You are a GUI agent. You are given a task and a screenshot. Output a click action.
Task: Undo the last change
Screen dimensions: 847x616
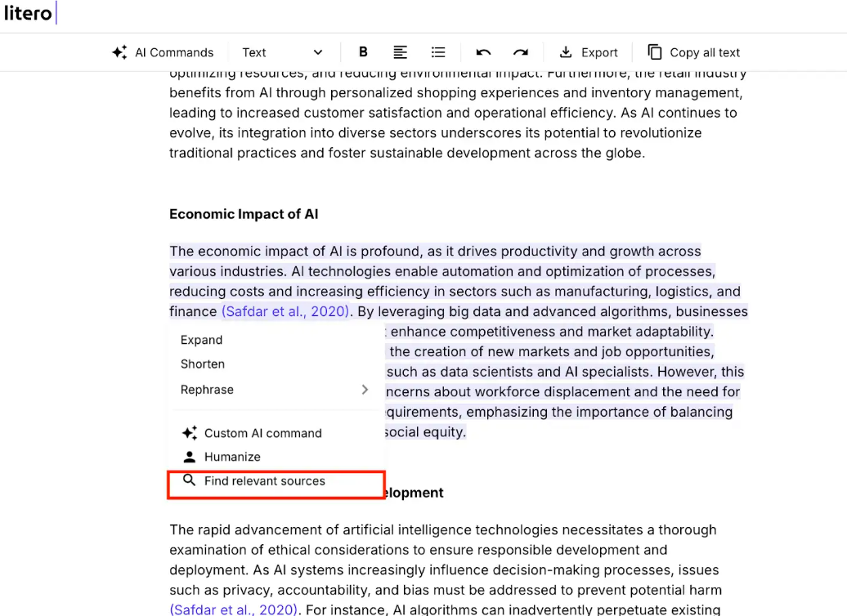point(483,51)
